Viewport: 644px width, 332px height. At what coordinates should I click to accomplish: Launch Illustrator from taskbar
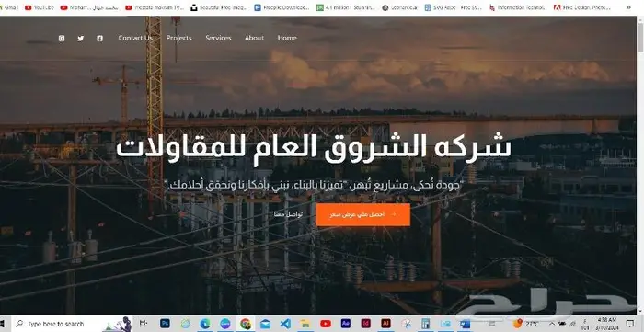(385, 324)
